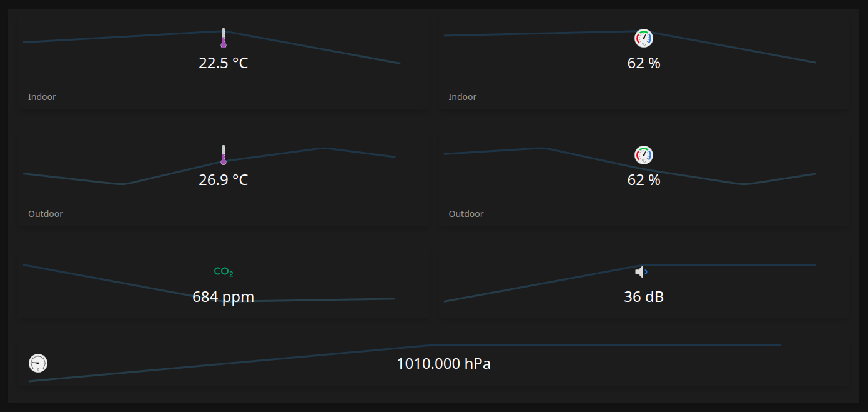Click the indoor humidity gauge icon
The image size is (868, 412).
(644, 38)
